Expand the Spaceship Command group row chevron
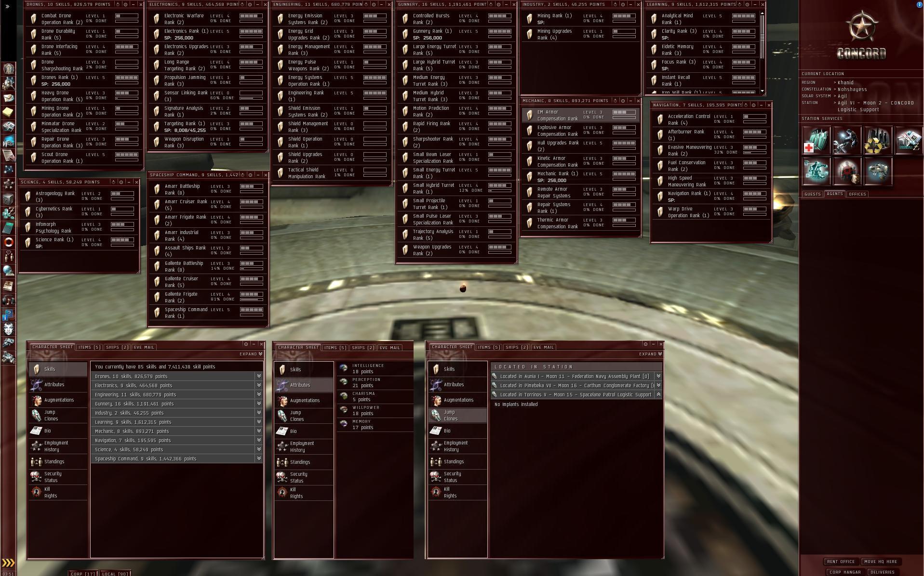 click(x=259, y=458)
